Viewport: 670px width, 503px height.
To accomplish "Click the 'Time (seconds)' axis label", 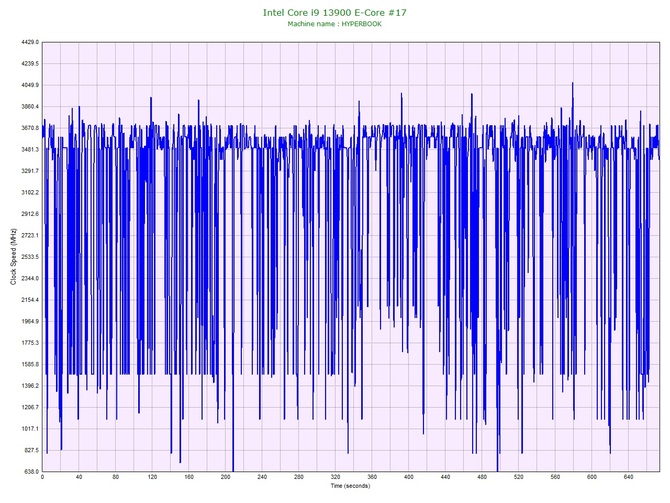I will [x=350, y=486].
